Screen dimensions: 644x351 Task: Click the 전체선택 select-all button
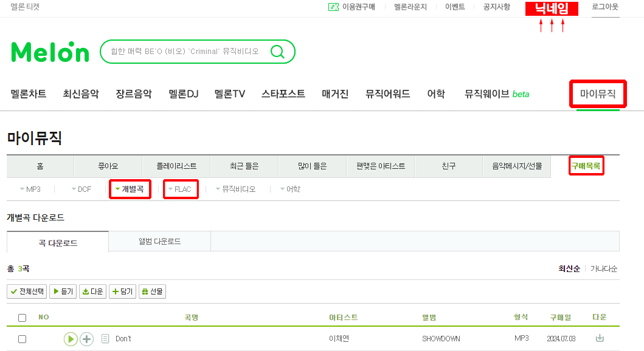pyautogui.click(x=27, y=291)
